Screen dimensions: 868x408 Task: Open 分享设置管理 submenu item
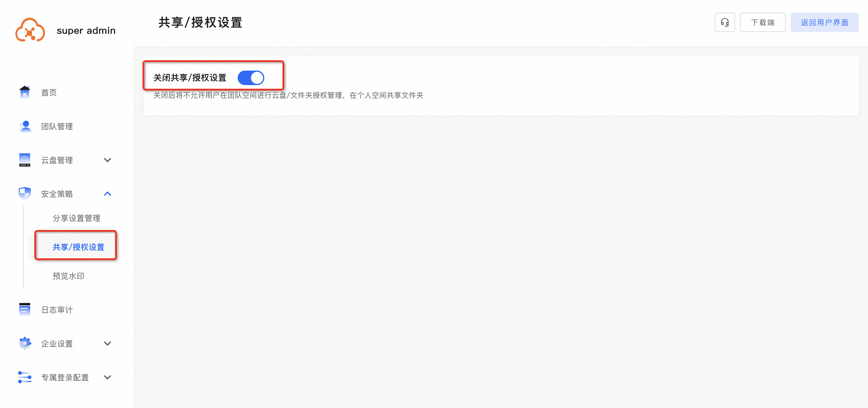[x=76, y=218]
